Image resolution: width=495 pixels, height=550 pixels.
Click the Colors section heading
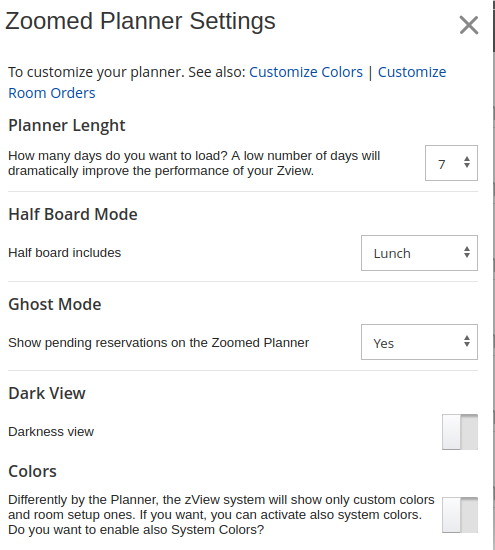tap(32, 471)
